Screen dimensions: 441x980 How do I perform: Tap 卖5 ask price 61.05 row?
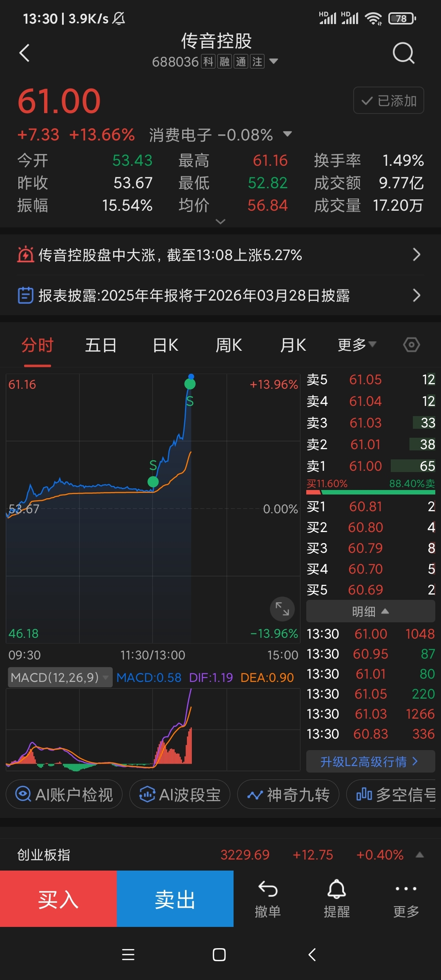pos(371,380)
